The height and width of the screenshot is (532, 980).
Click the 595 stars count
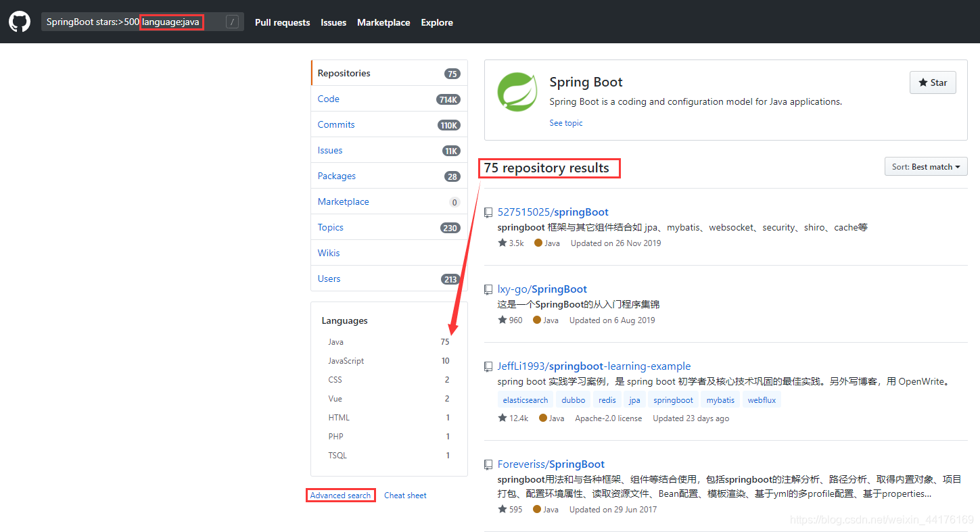click(510, 510)
